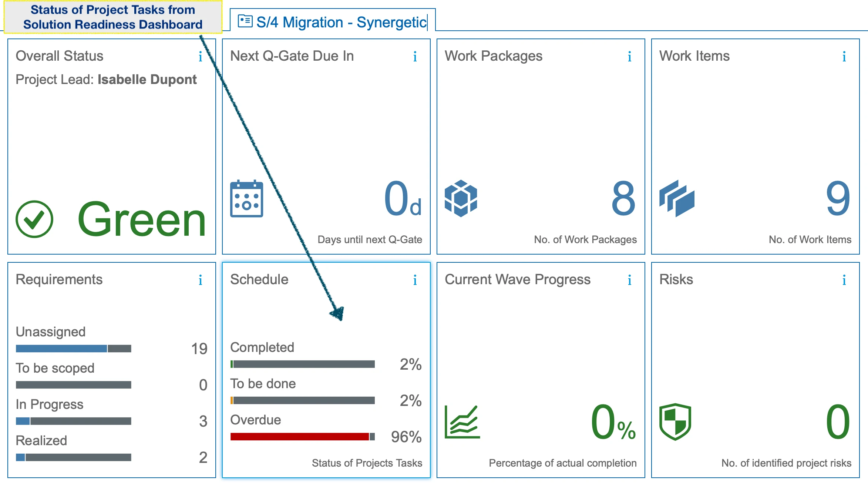Viewport: 868px width, 484px height.
Task: Click the Completed schedule progress bar
Action: [x=303, y=364]
